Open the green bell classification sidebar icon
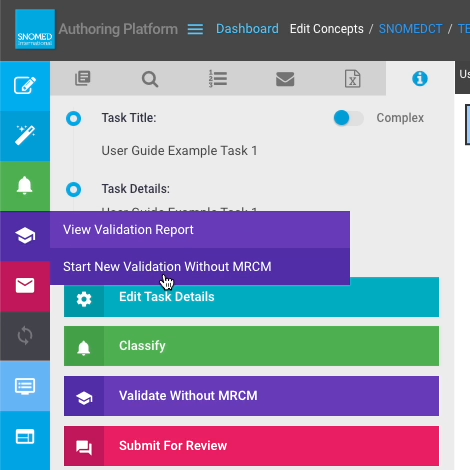The height and width of the screenshot is (470, 470). [x=25, y=186]
